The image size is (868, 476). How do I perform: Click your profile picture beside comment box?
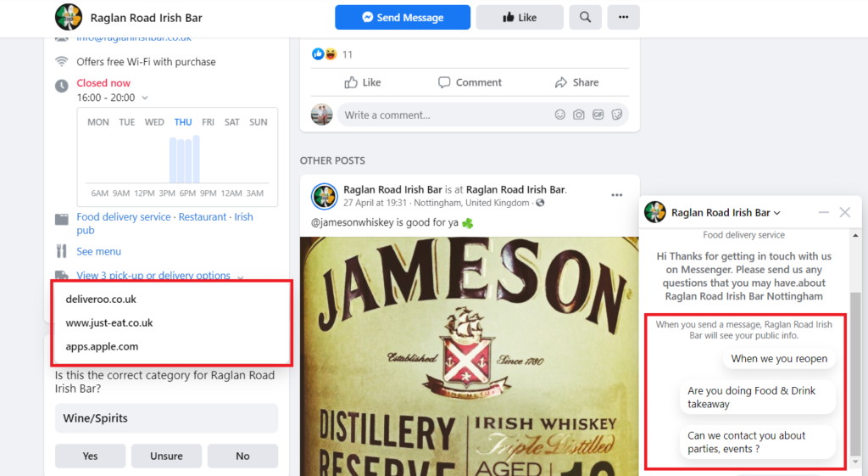pyautogui.click(x=321, y=115)
